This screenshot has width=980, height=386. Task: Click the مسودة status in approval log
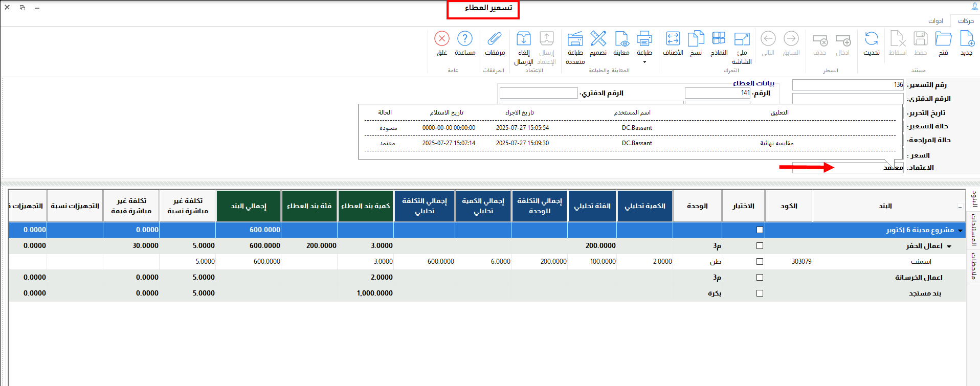388,128
